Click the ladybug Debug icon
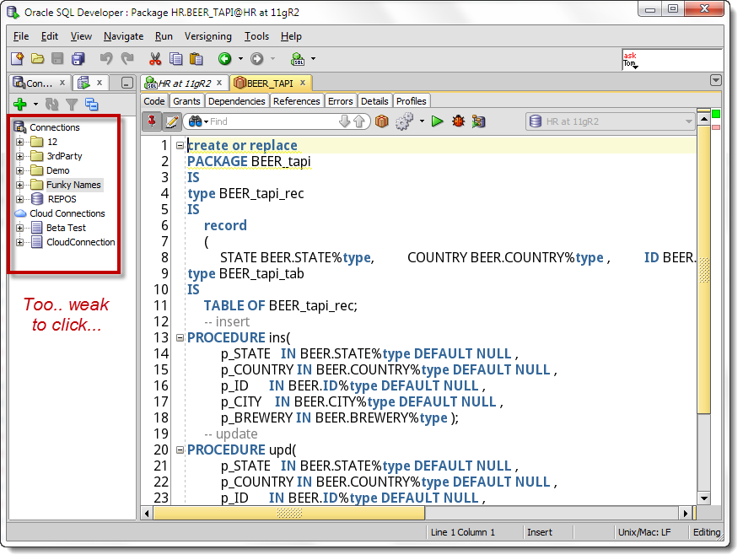 [x=458, y=121]
